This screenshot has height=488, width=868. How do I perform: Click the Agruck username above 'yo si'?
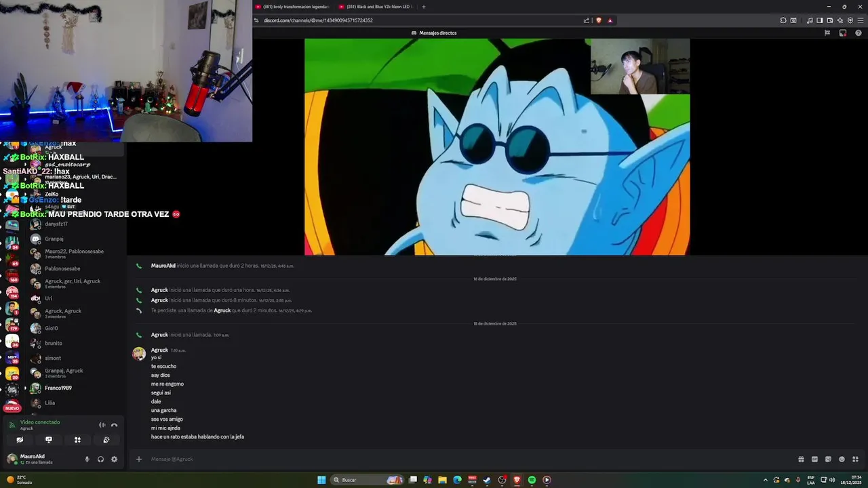pos(159,350)
